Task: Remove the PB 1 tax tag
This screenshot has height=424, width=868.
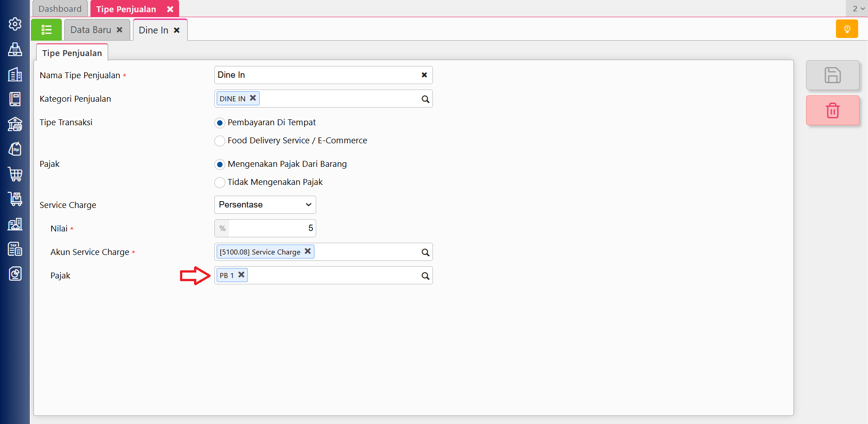Action: click(242, 275)
